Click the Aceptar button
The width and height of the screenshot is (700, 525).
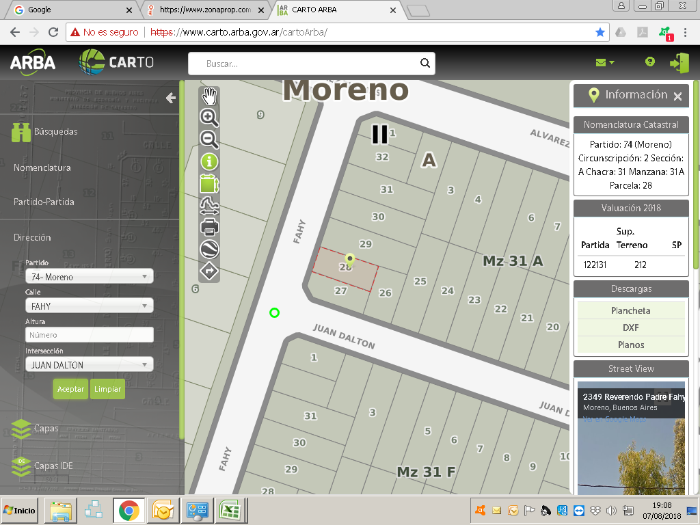click(x=71, y=389)
